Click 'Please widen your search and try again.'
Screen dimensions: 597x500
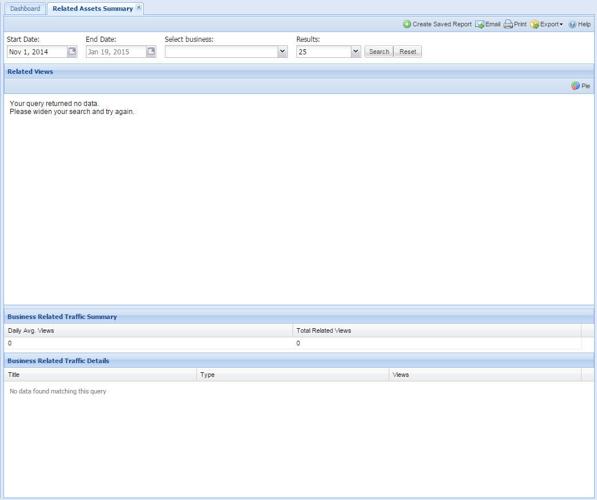(72, 112)
